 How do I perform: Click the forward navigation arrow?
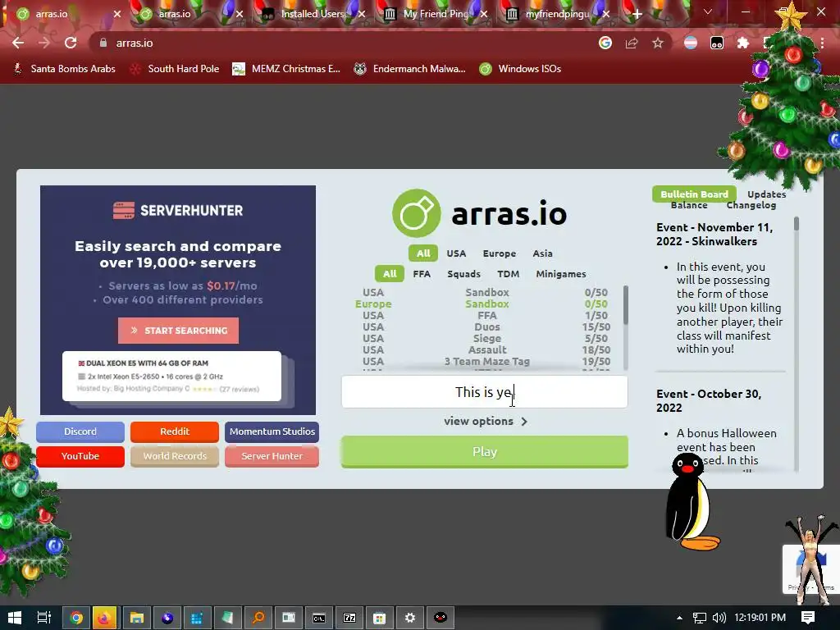pos(44,43)
